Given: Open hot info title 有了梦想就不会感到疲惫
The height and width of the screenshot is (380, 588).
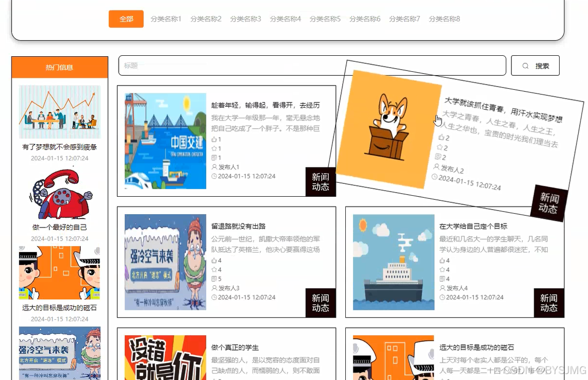Looking at the screenshot, I should (60, 147).
